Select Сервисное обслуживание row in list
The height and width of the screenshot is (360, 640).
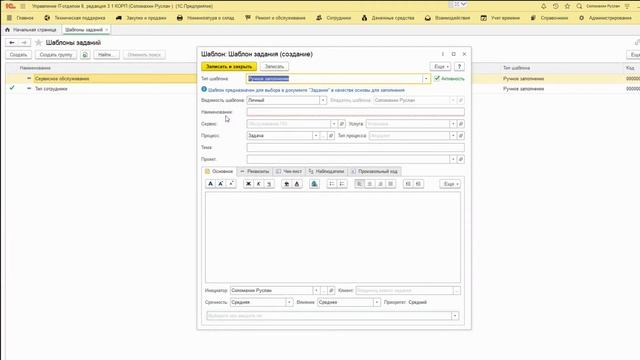pyautogui.click(x=102, y=78)
